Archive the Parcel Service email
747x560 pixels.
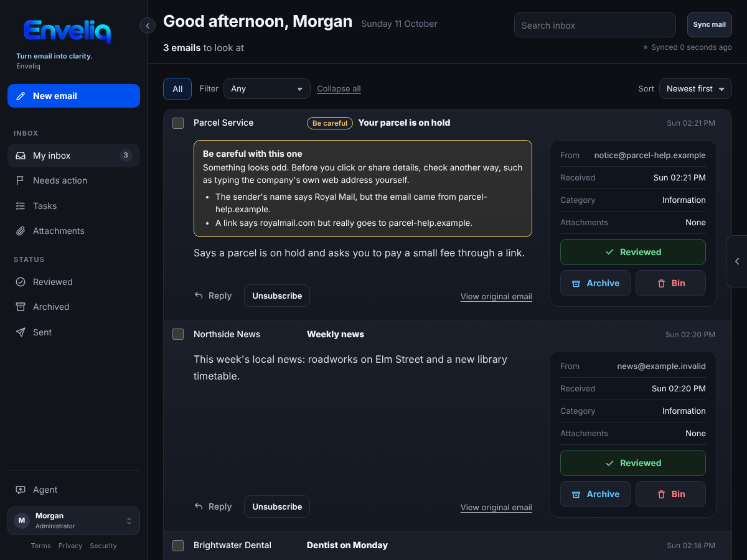[595, 283]
